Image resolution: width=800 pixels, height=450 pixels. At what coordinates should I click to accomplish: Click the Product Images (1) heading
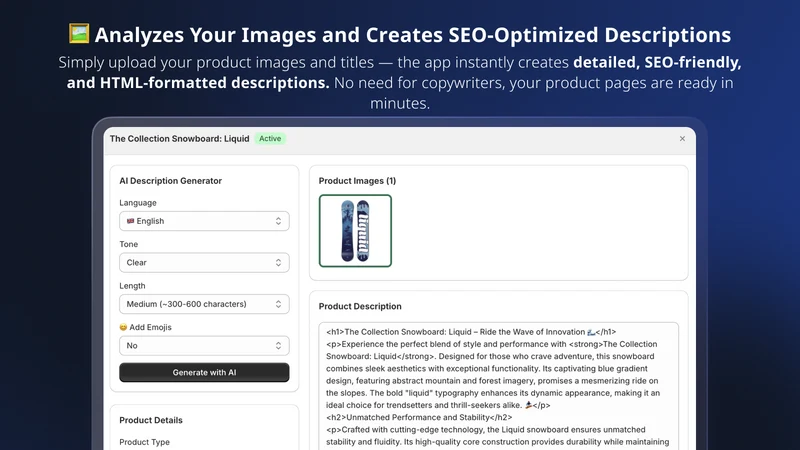point(357,181)
